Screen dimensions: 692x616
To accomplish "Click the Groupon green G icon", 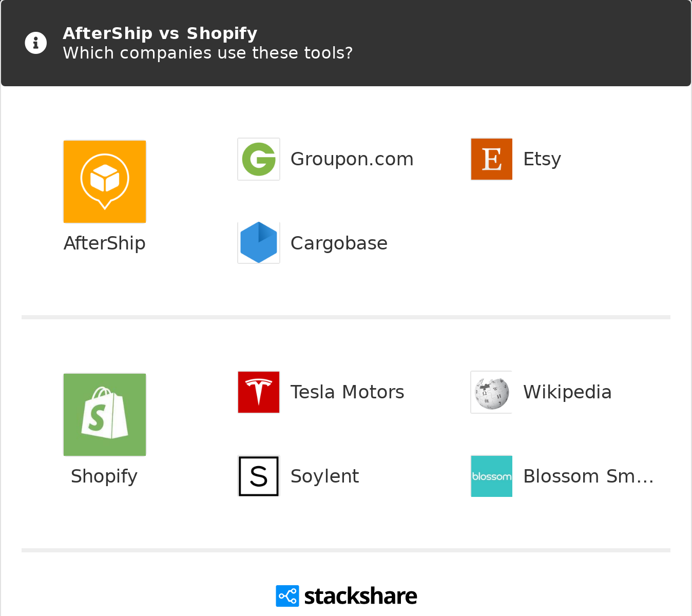I will [x=259, y=159].
